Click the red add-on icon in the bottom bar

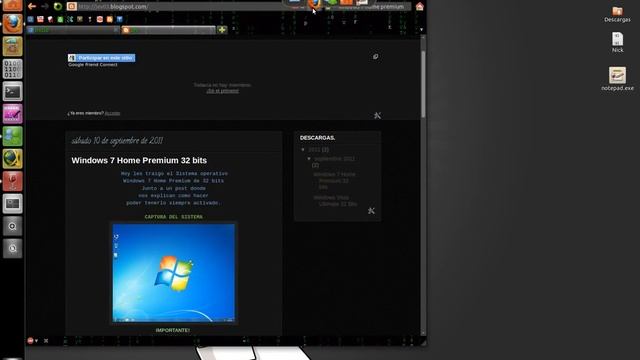pyautogui.click(x=30, y=340)
